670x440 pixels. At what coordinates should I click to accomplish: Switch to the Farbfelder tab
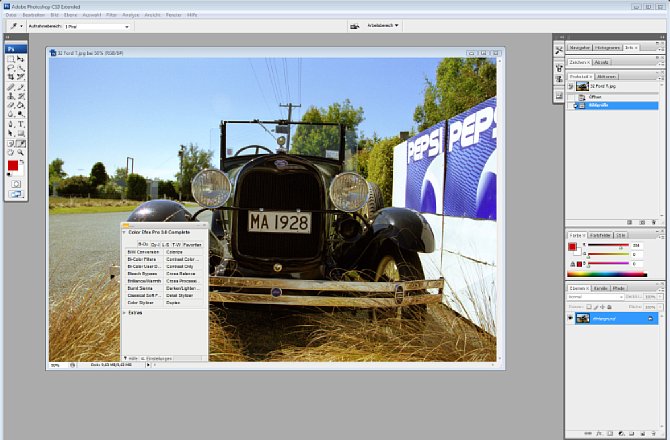coord(601,235)
